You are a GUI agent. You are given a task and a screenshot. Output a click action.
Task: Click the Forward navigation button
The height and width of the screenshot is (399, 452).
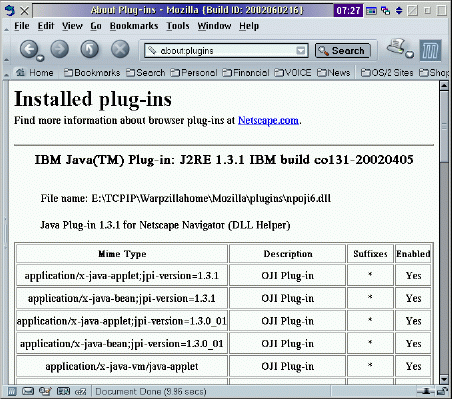(60, 49)
